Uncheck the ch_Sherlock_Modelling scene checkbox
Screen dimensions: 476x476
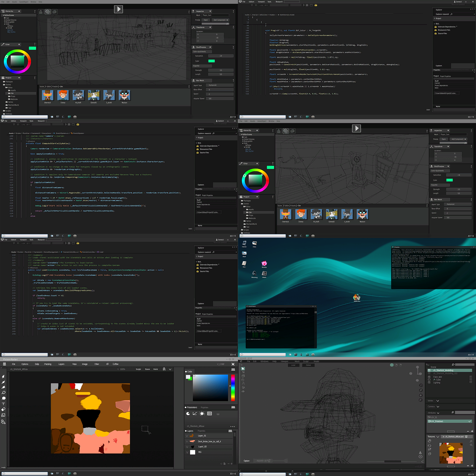[429, 370]
